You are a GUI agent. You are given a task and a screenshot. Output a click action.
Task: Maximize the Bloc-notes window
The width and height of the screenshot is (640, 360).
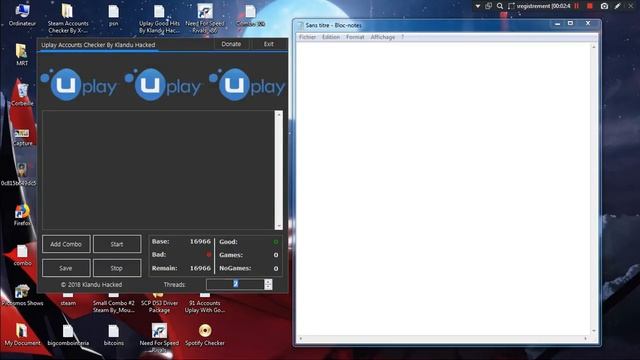tap(571, 24)
